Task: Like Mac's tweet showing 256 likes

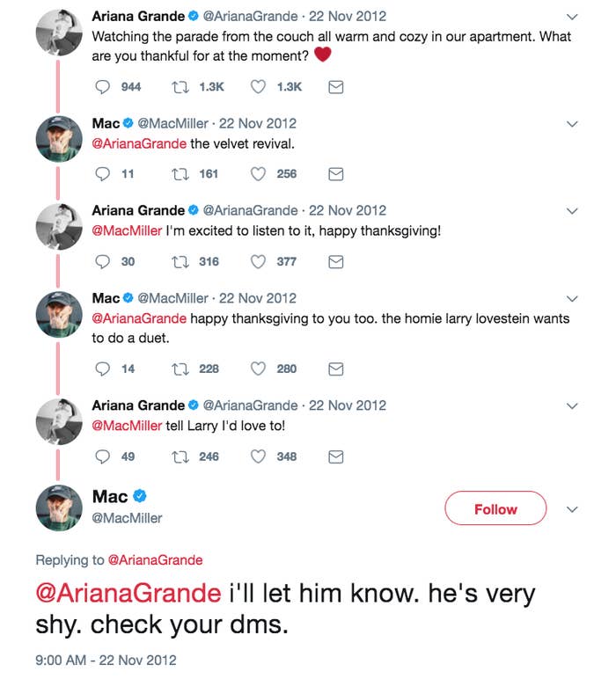Action: pyautogui.click(x=259, y=174)
